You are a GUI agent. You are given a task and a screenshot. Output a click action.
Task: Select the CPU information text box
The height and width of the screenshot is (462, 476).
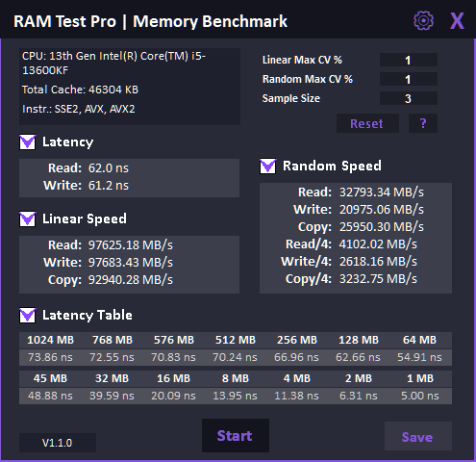tap(130, 87)
